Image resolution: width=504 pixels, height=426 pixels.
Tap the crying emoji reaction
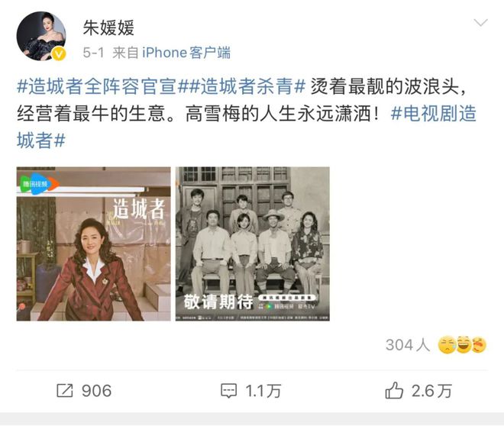point(447,345)
